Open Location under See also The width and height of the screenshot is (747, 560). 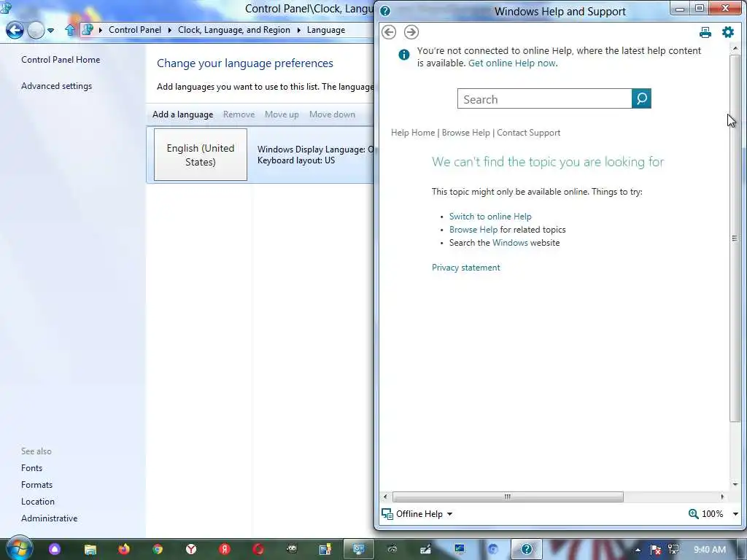pos(38,502)
